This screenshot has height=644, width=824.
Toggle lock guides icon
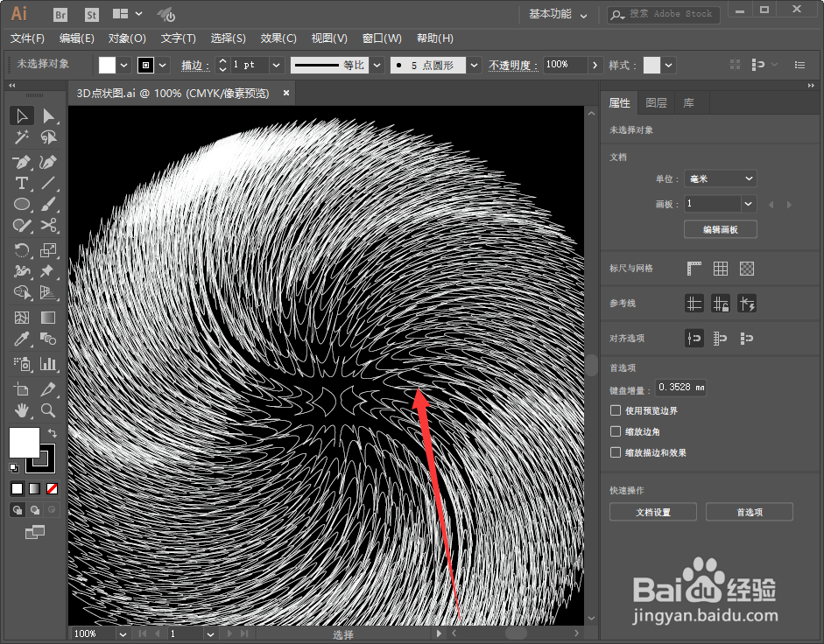click(721, 304)
